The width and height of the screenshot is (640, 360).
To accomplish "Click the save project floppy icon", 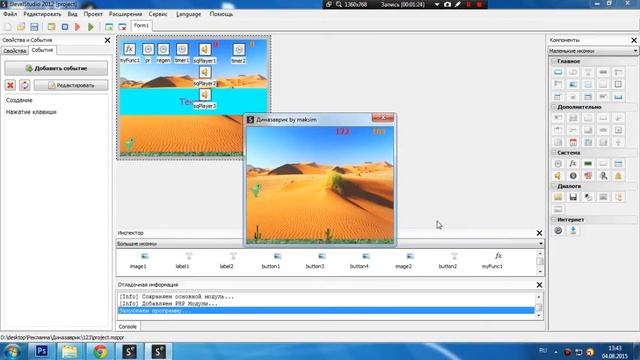I will pyautogui.click(x=34, y=27).
